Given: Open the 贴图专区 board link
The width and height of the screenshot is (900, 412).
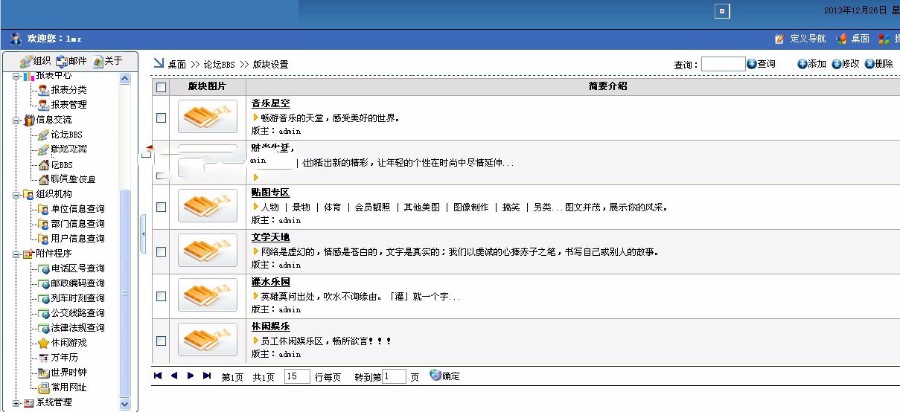Looking at the screenshot, I should point(270,192).
